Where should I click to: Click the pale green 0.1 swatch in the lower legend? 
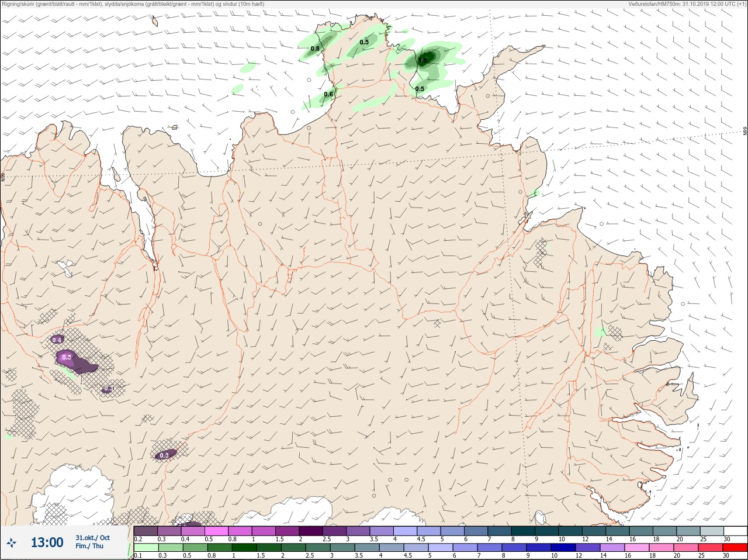click(146, 548)
